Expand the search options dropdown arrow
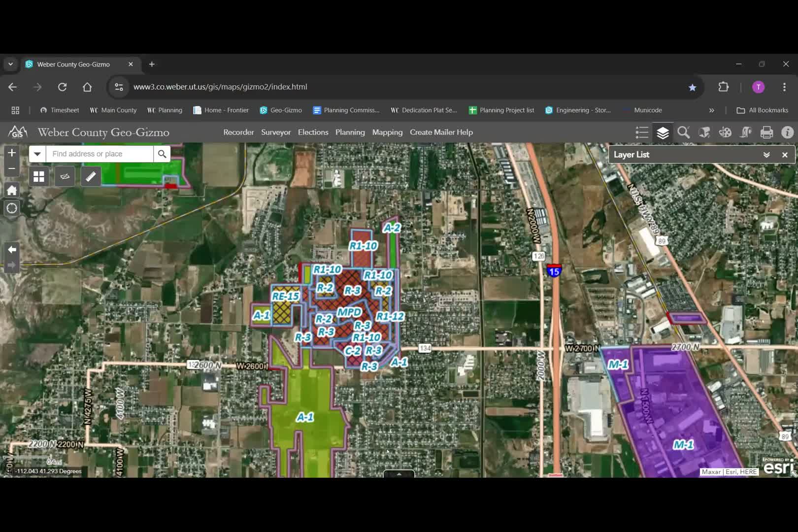The image size is (798, 532). (x=37, y=154)
